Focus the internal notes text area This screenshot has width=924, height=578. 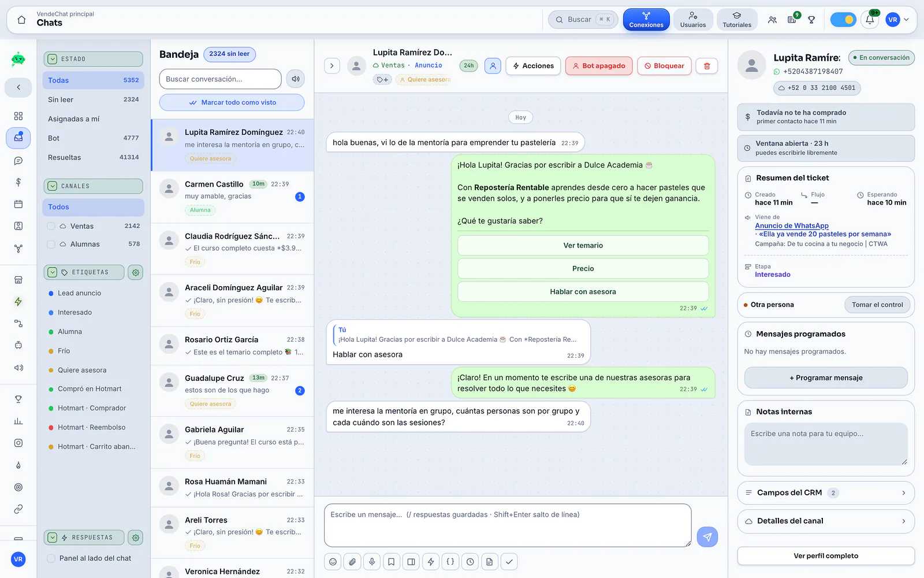826,444
